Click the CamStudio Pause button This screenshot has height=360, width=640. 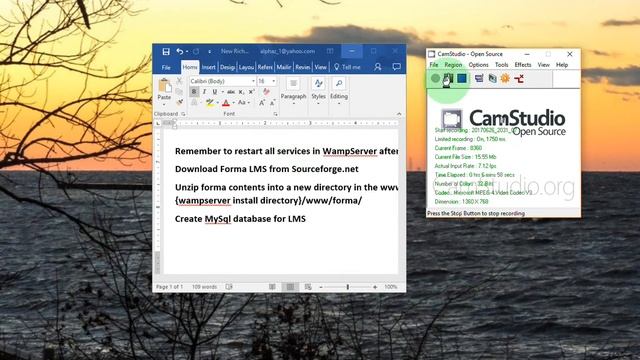(x=449, y=78)
